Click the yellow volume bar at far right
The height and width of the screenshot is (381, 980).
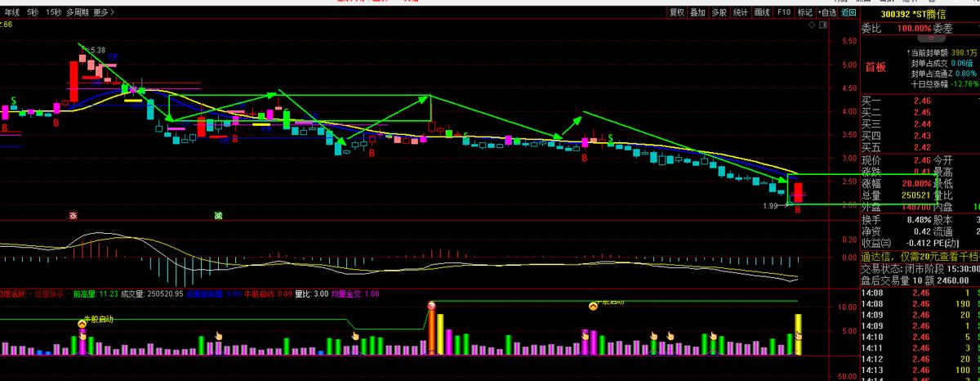pyautogui.click(x=798, y=334)
